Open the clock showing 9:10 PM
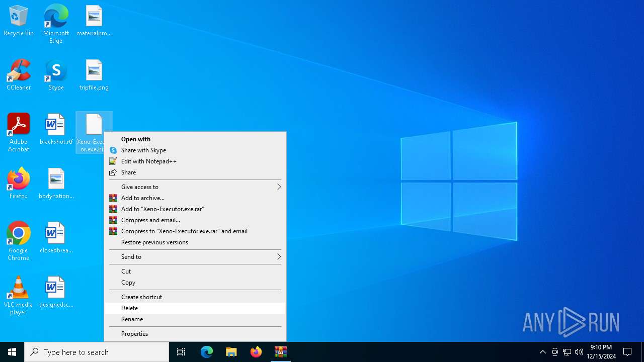The image size is (644, 362). [601, 352]
